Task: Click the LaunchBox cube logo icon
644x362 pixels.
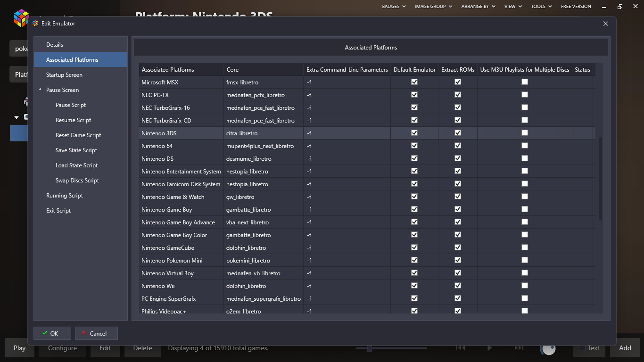Action: (21, 18)
